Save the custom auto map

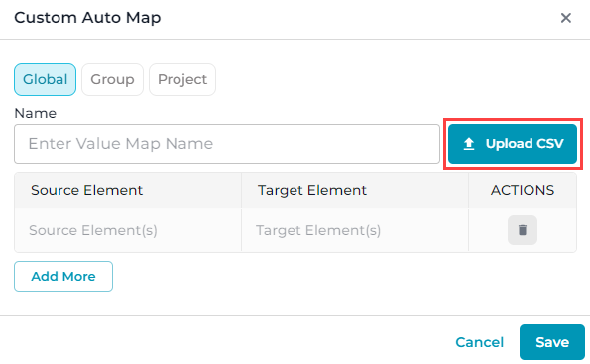(x=552, y=342)
